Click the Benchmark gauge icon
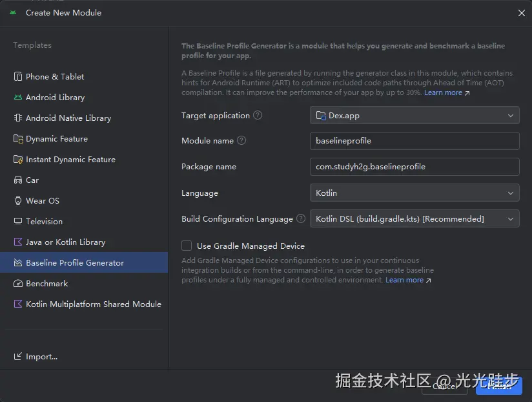Viewport: 532px width, 402px height. tap(18, 283)
